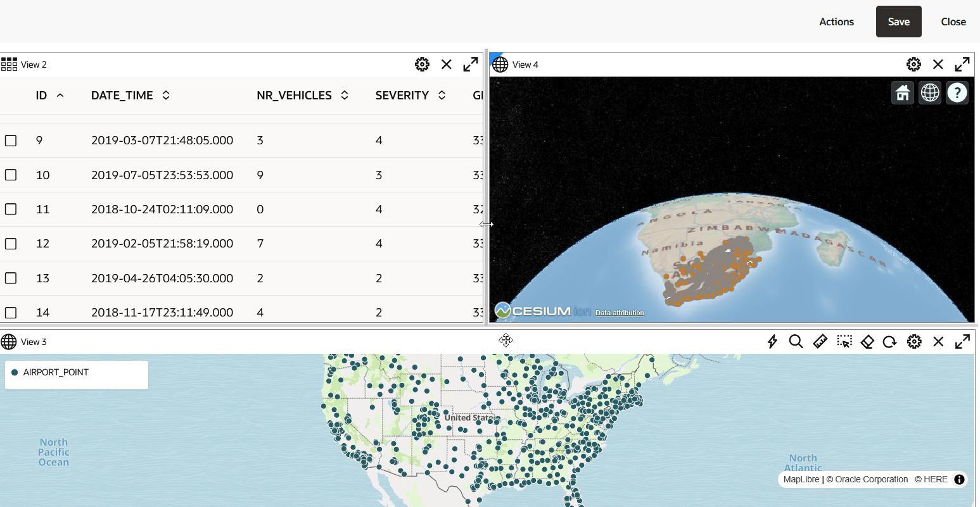
Task: Click the Cesium home view button
Action: pos(903,93)
